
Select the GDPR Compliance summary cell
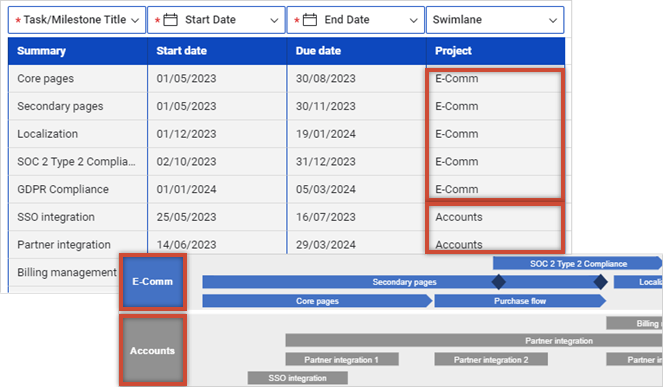[78, 189]
